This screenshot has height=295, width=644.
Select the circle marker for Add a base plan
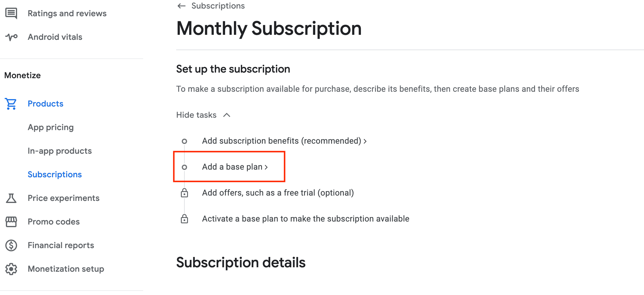(x=184, y=167)
